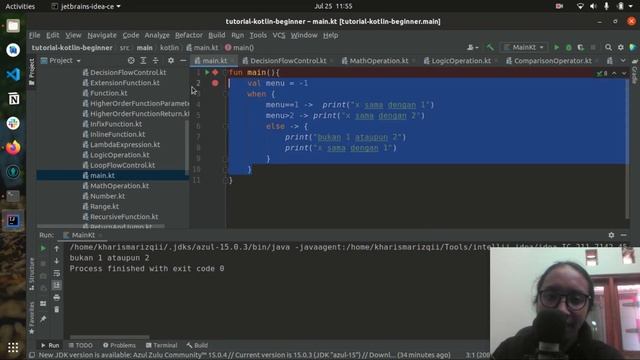Open Run panel settings gear
The width and height of the screenshot is (640, 360).
click(x=611, y=235)
